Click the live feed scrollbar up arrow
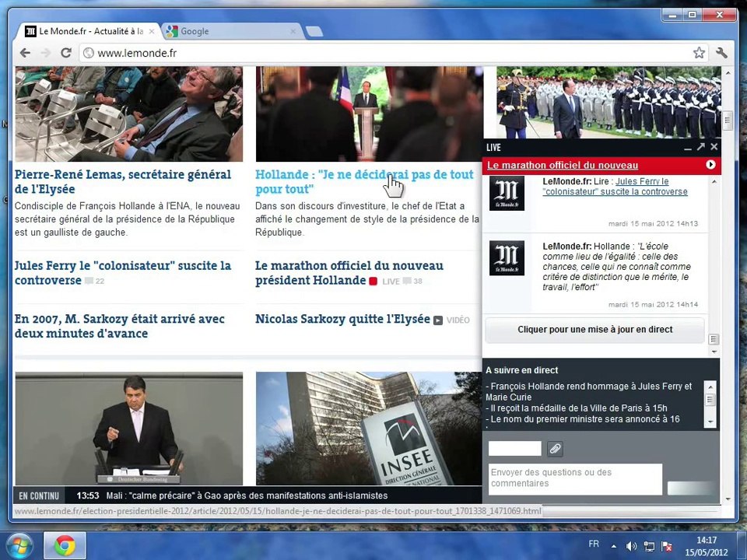Viewport: 747px width, 560px height. 714,182
